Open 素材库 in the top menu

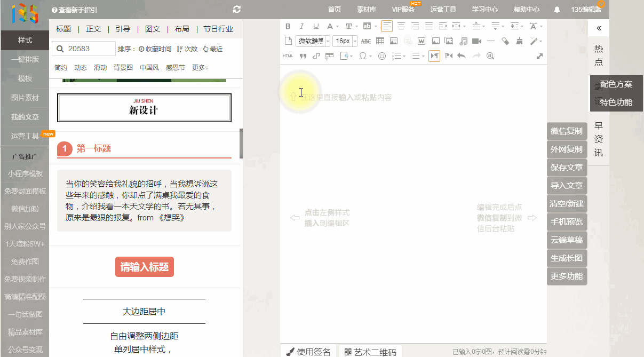(x=366, y=10)
